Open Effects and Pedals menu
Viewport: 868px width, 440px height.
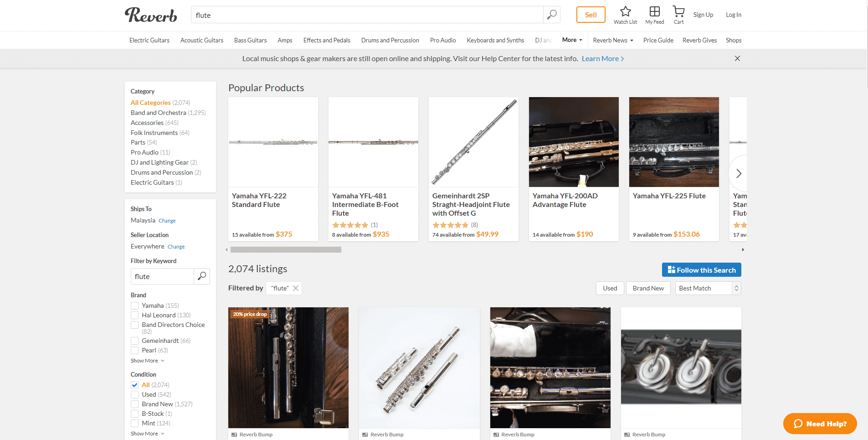click(327, 40)
